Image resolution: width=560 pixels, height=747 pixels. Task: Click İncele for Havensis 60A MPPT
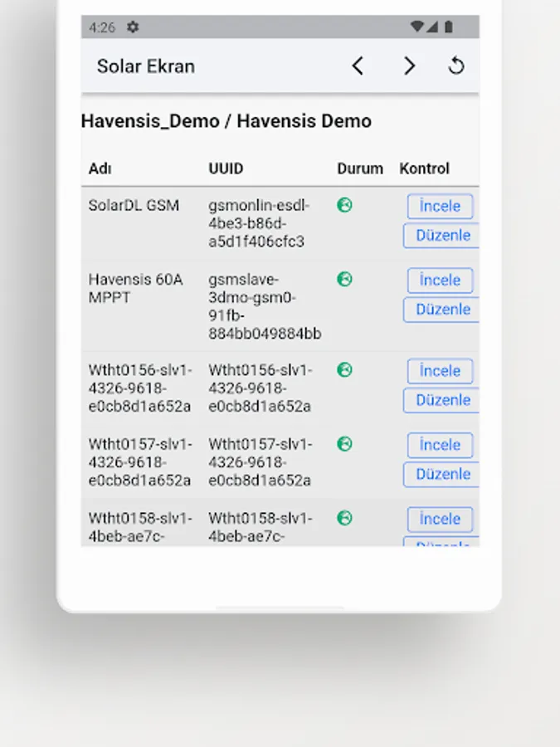[x=440, y=281]
